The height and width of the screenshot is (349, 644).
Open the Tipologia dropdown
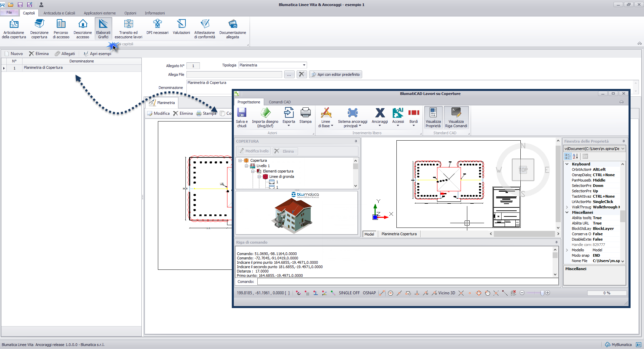304,65
